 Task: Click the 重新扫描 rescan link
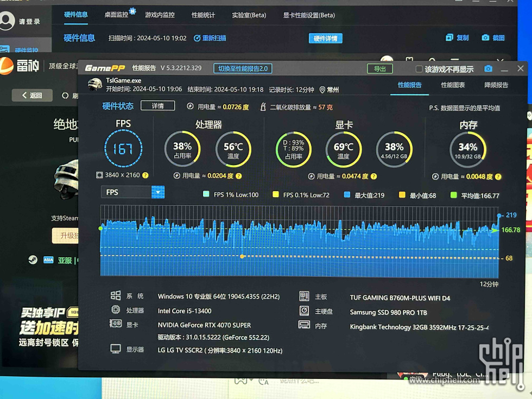coord(210,38)
